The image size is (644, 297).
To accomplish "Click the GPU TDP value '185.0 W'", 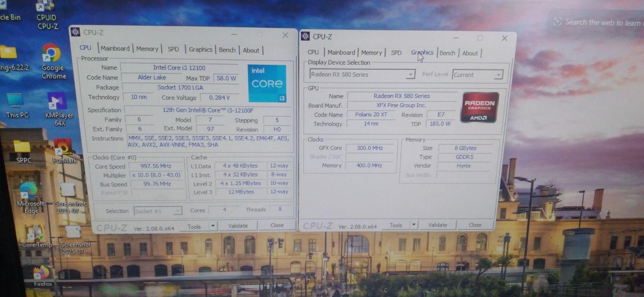I will [440, 124].
